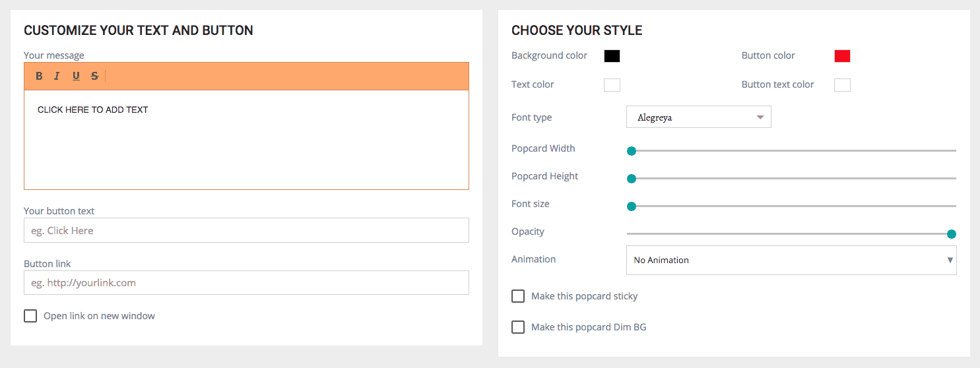This screenshot has height=368, width=980.
Task: Click the Popcard Width slider handle
Action: (632, 151)
